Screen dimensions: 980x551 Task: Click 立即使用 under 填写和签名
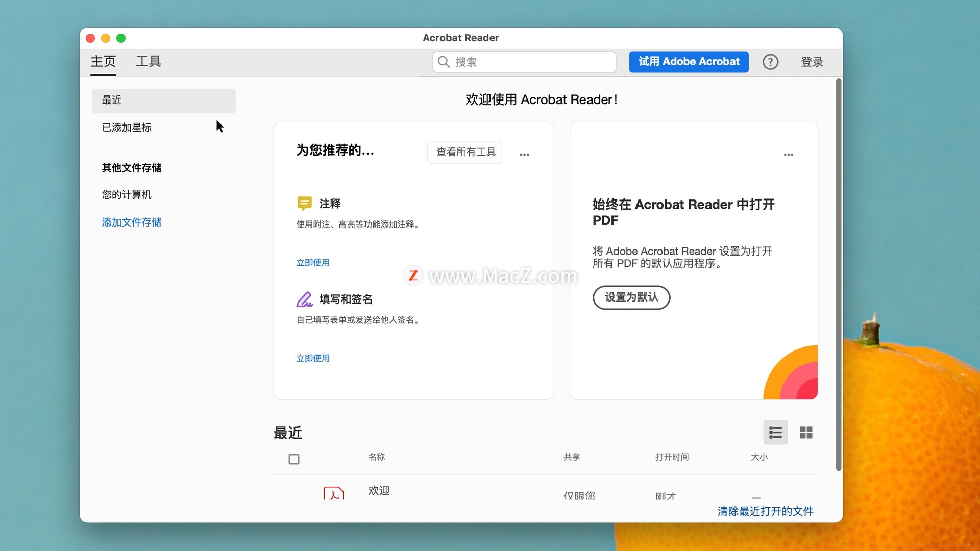coord(313,358)
